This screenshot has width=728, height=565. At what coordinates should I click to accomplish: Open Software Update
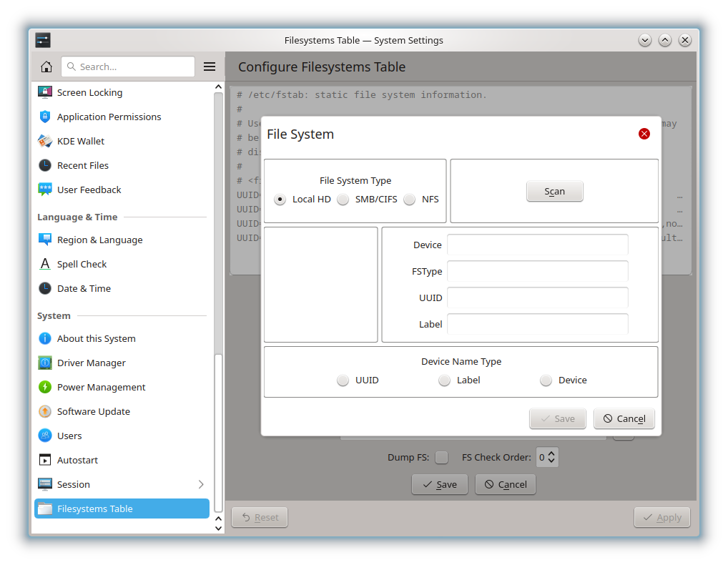pos(122,411)
